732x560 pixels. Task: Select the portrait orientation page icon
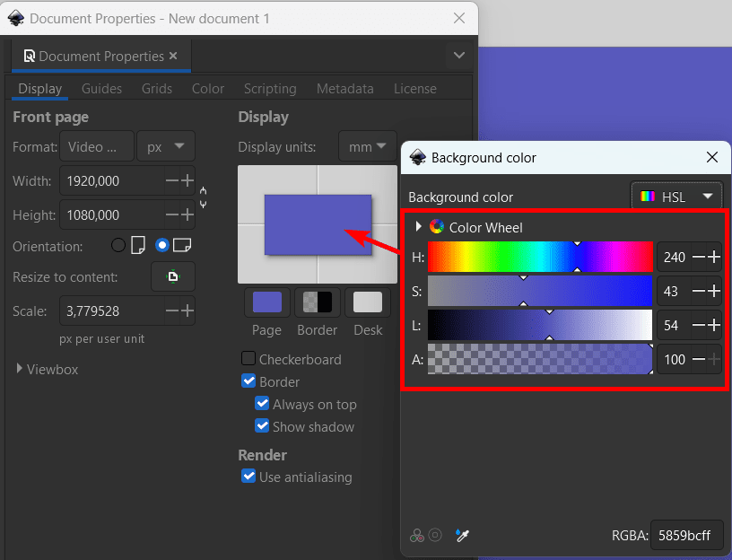138,245
